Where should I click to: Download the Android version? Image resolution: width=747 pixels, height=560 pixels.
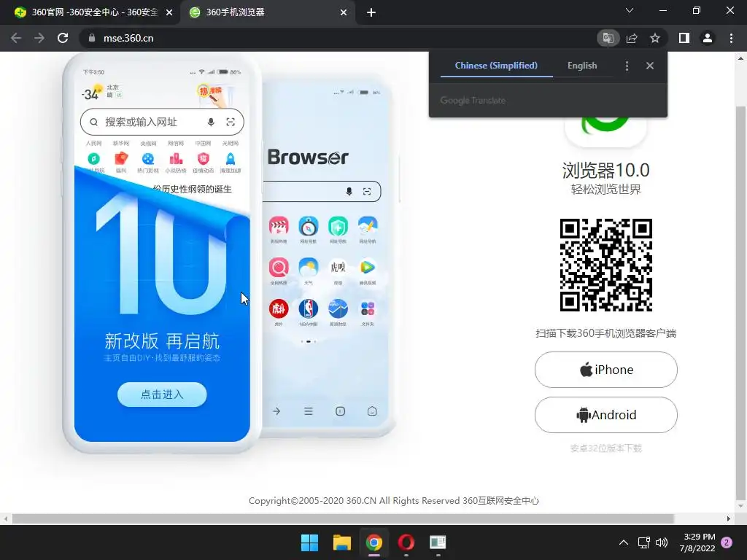point(606,415)
